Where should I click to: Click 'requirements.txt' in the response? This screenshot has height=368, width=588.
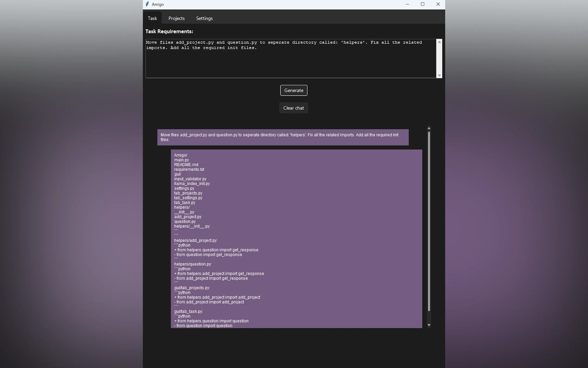(189, 169)
